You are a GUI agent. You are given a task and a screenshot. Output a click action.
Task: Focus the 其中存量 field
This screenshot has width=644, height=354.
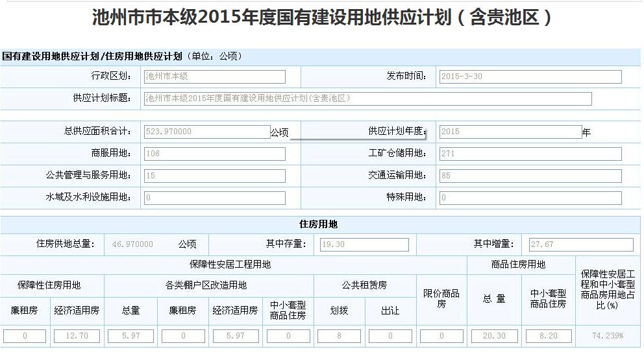click(364, 244)
